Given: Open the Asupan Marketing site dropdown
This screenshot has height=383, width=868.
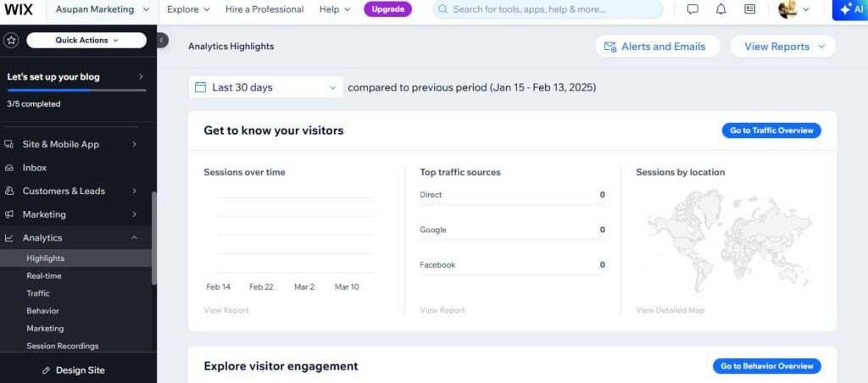Looking at the screenshot, I should coord(103,9).
